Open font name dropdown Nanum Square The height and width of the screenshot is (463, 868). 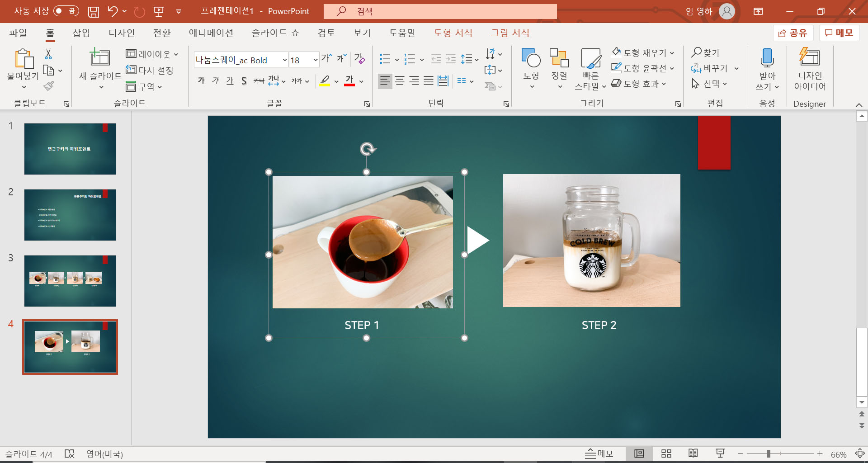click(285, 60)
